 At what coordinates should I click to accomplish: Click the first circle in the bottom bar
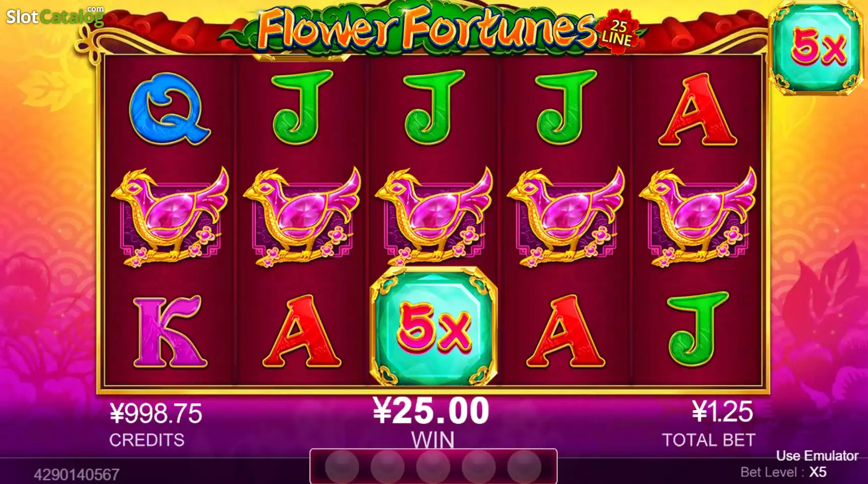(342, 466)
